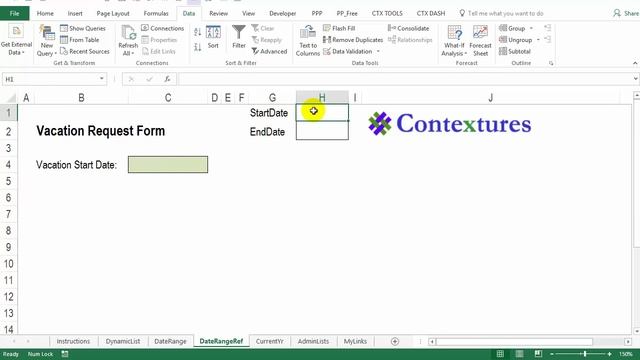Open Data Validation
The height and width of the screenshot is (360, 640).
pos(348,51)
